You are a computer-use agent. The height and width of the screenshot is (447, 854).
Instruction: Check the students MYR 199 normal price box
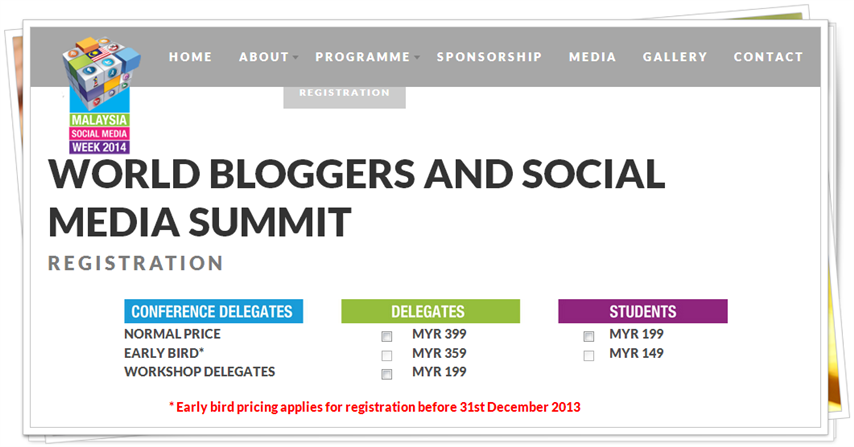pyautogui.click(x=589, y=336)
